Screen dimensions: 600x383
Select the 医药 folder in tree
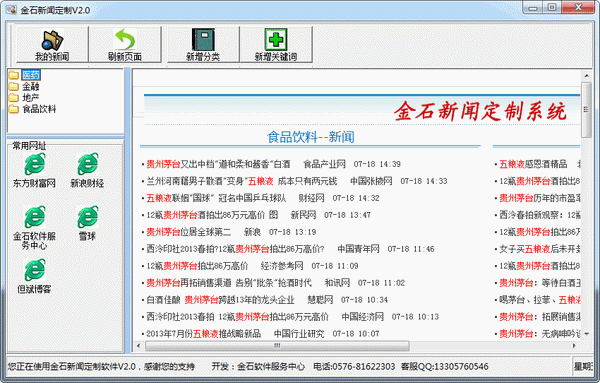31,75
